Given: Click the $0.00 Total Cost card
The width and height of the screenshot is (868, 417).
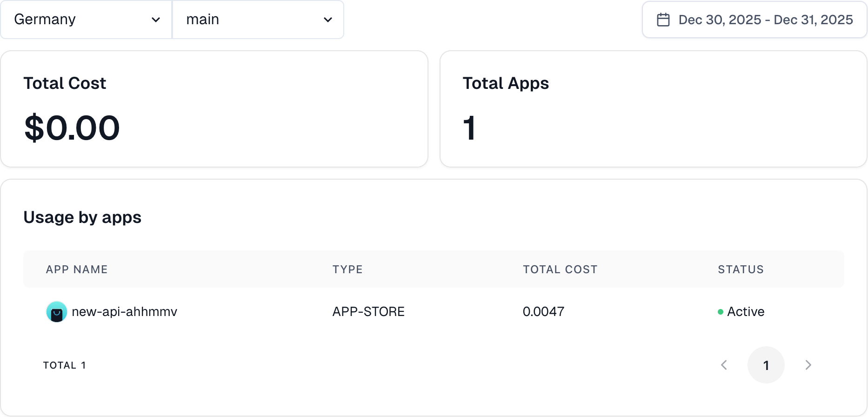Looking at the screenshot, I should click(x=214, y=109).
